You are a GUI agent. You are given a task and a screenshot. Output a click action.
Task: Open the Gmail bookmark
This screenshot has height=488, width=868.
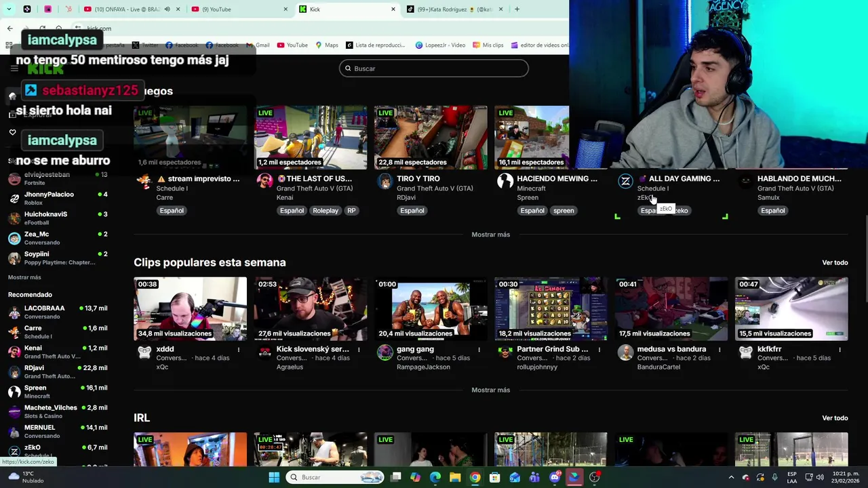257,45
